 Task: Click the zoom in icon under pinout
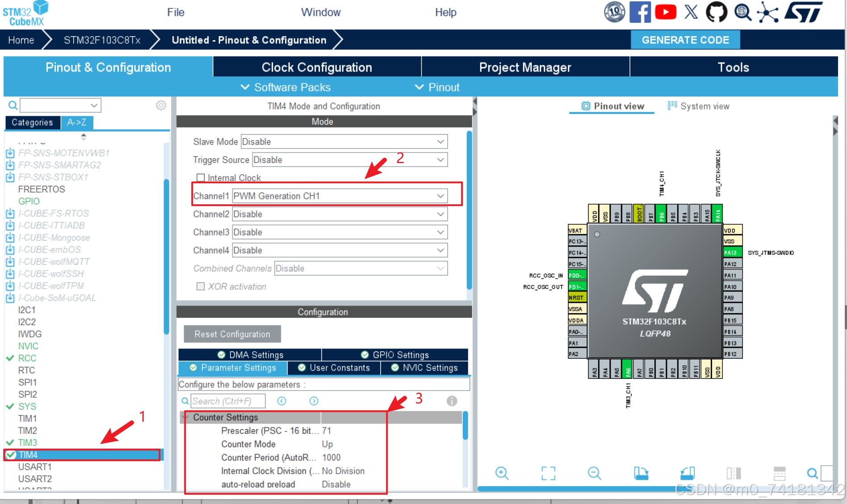[x=502, y=473]
